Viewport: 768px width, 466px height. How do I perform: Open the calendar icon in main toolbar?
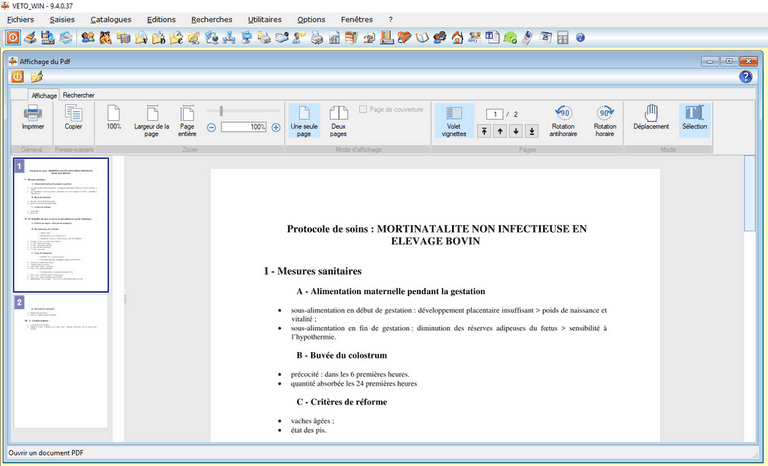546,38
